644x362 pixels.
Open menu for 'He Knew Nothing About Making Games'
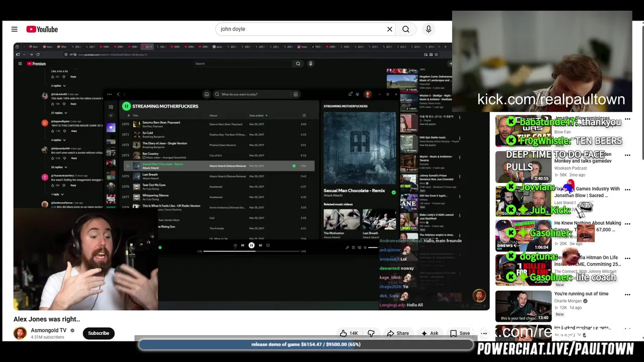point(627,224)
